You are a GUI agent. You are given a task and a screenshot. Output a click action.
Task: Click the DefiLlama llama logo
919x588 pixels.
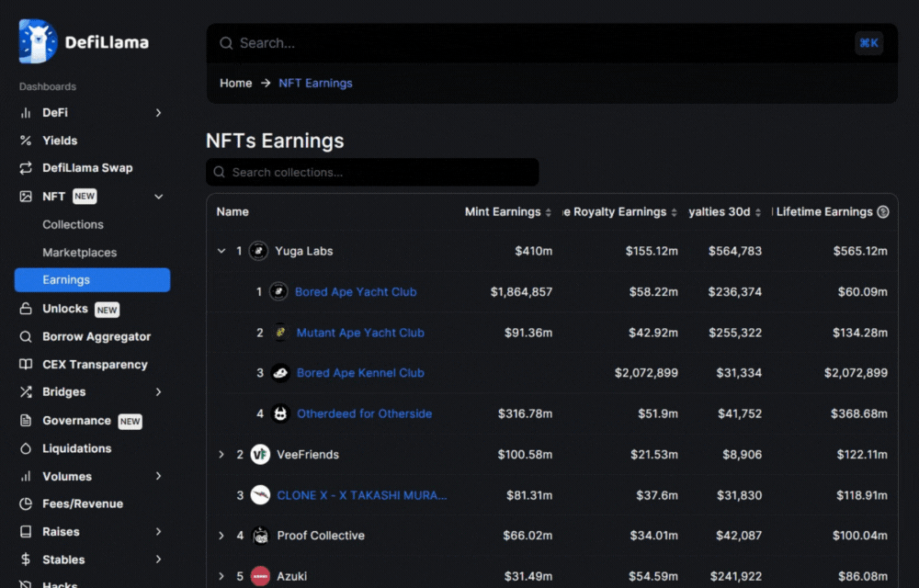(x=38, y=41)
